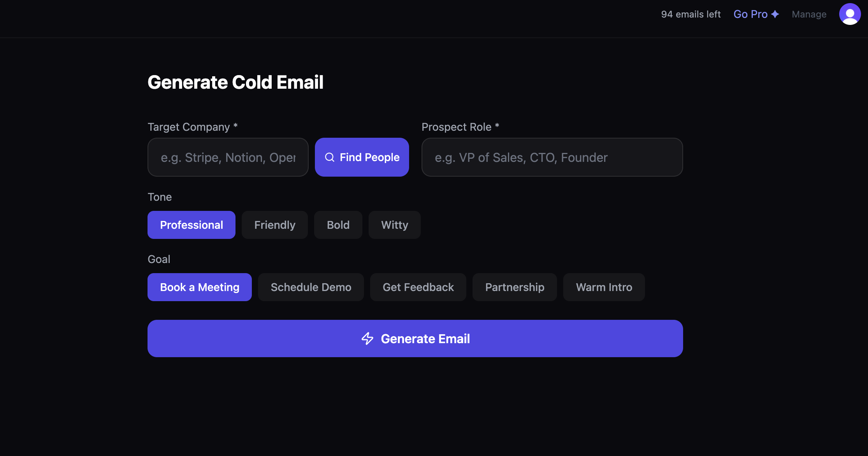Choose the Schedule Demo goal
Image resolution: width=868 pixels, height=456 pixels.
311,287
